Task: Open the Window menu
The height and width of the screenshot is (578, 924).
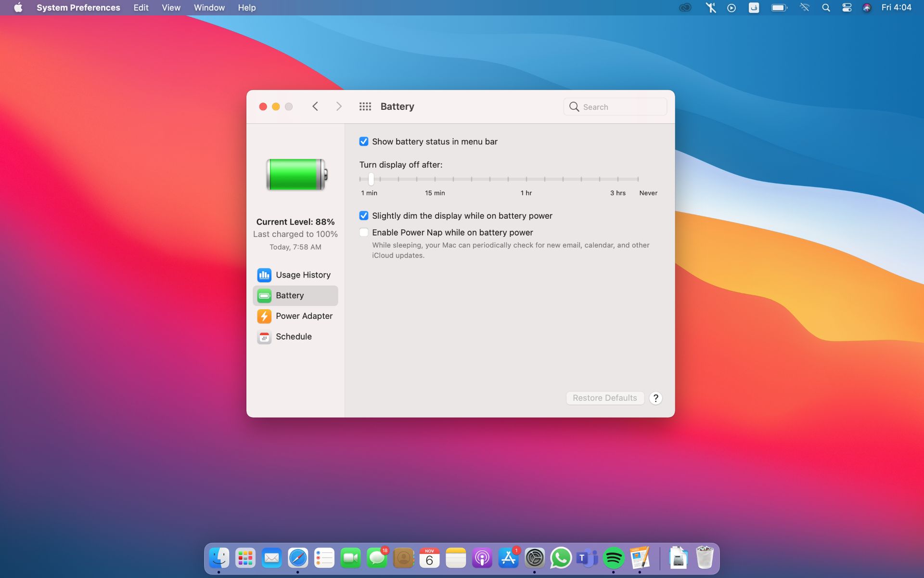Action: coord(209,8)
